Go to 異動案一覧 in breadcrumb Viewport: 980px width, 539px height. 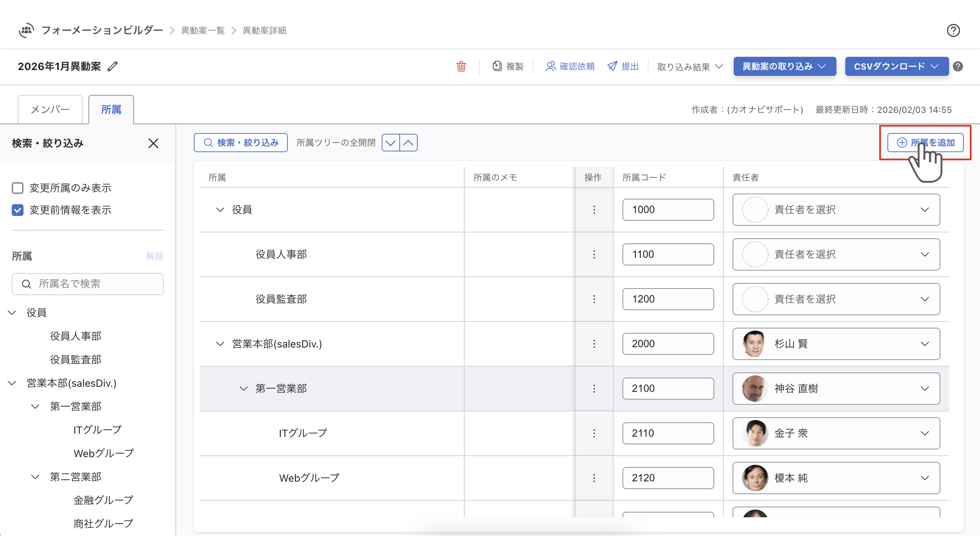point(203,30)
